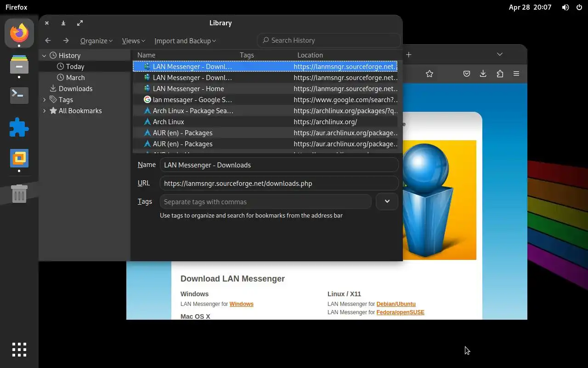Screen dimensions: 588x368
Task: Show Applications grid
Action: [x=19, y=350]
